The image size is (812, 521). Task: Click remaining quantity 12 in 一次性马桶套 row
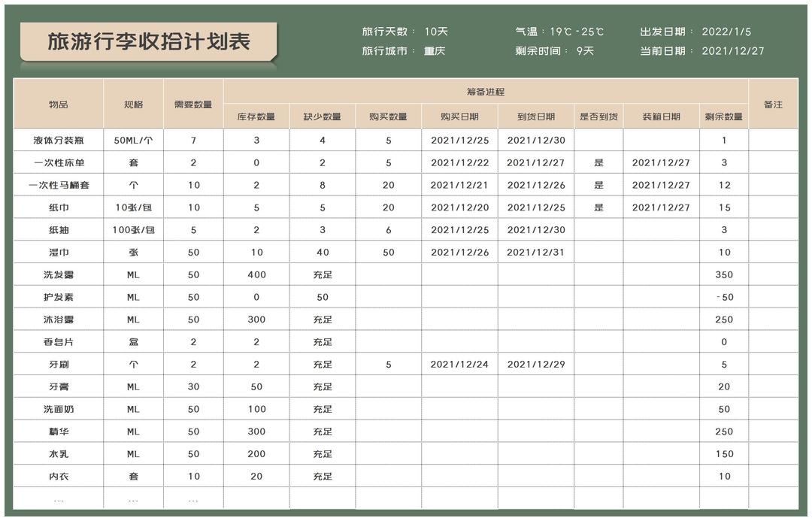point(724,185)
